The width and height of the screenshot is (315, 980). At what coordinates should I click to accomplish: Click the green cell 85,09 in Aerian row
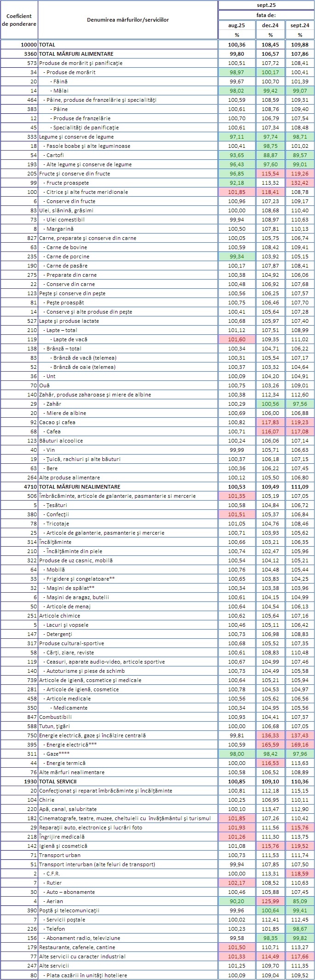pyautogui.click(x=300, y=901)
